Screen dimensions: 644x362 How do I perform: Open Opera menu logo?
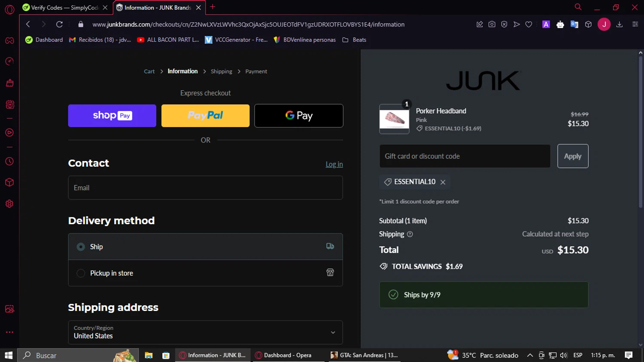point(9,9)
